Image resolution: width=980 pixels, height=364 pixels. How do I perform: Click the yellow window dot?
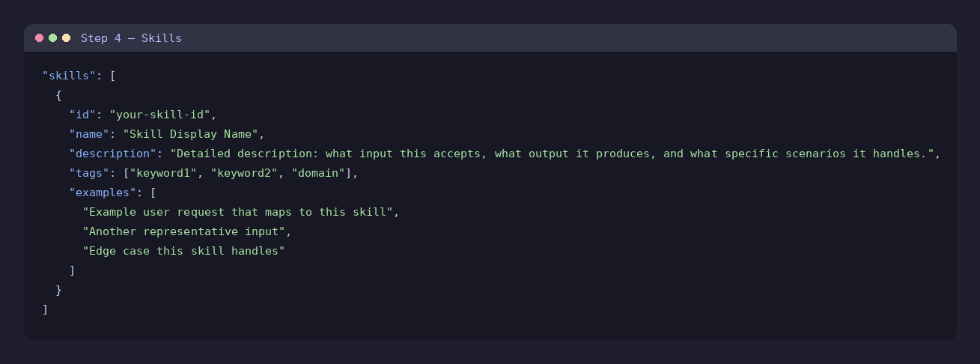tap(67, 38)
